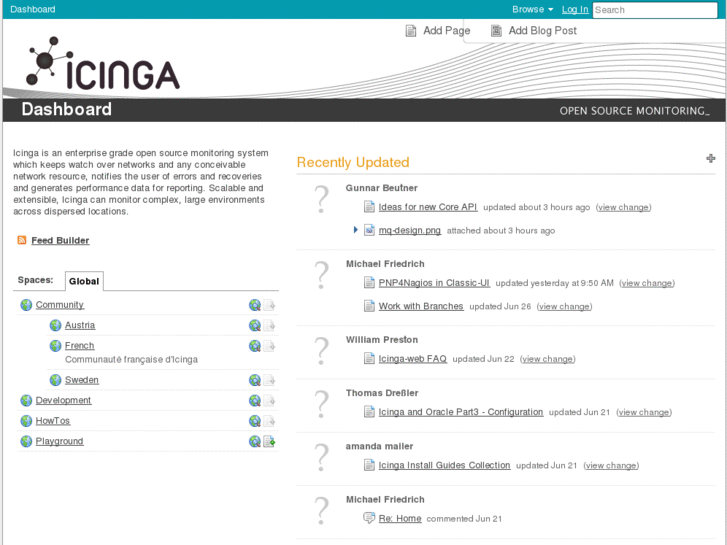Image resolution: width=727 pixels, height=545 pixels.
Task: Open the HowTos space link
Action: (53, 421)
